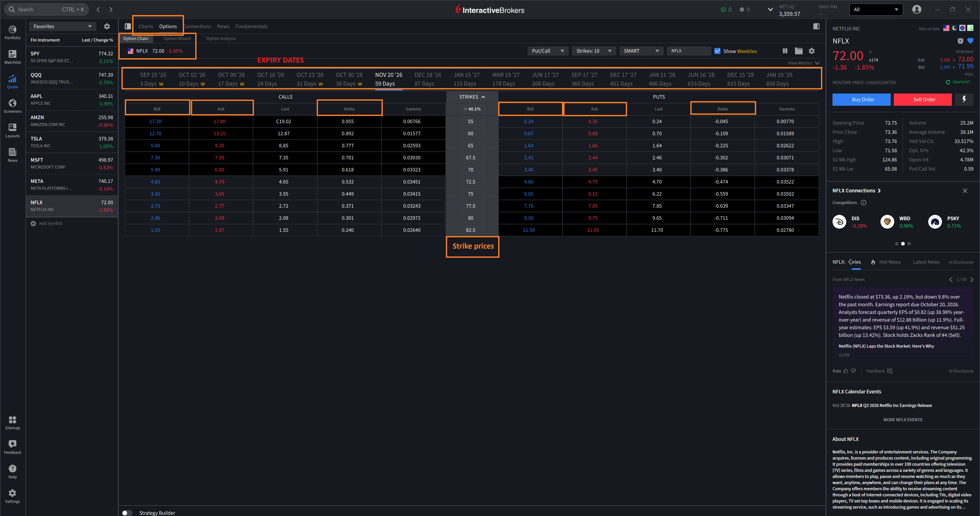
Task: Open the Portfolio sidebar section
Action: (13, 32)
